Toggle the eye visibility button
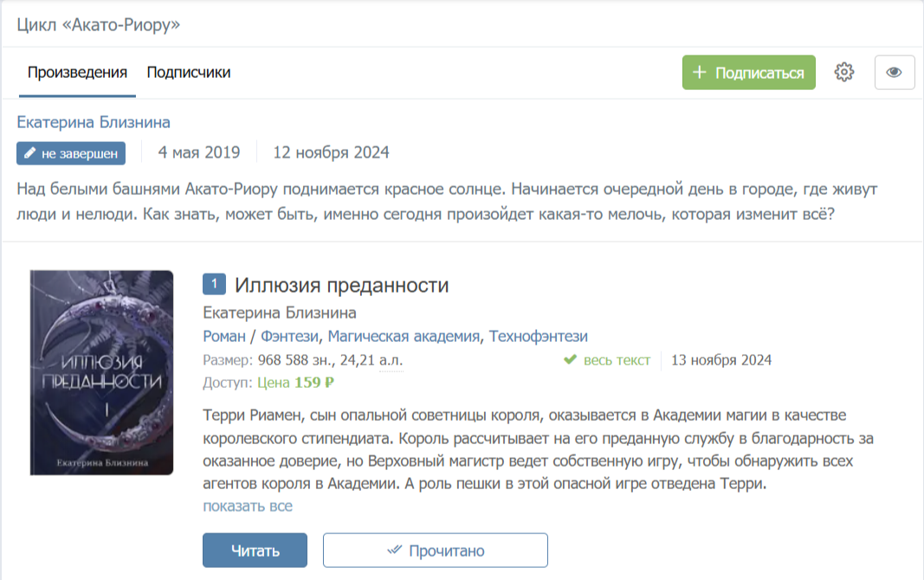 895,73
